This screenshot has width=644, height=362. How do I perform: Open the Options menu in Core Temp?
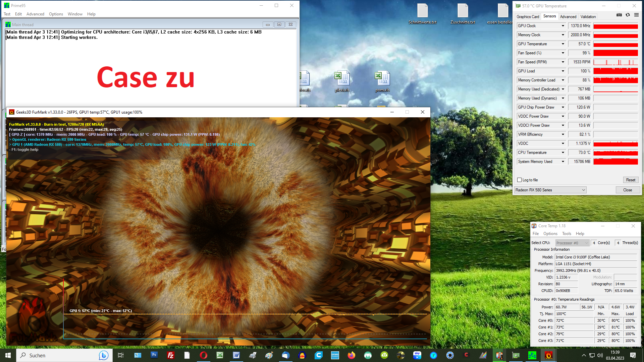[x=550, y=234]
